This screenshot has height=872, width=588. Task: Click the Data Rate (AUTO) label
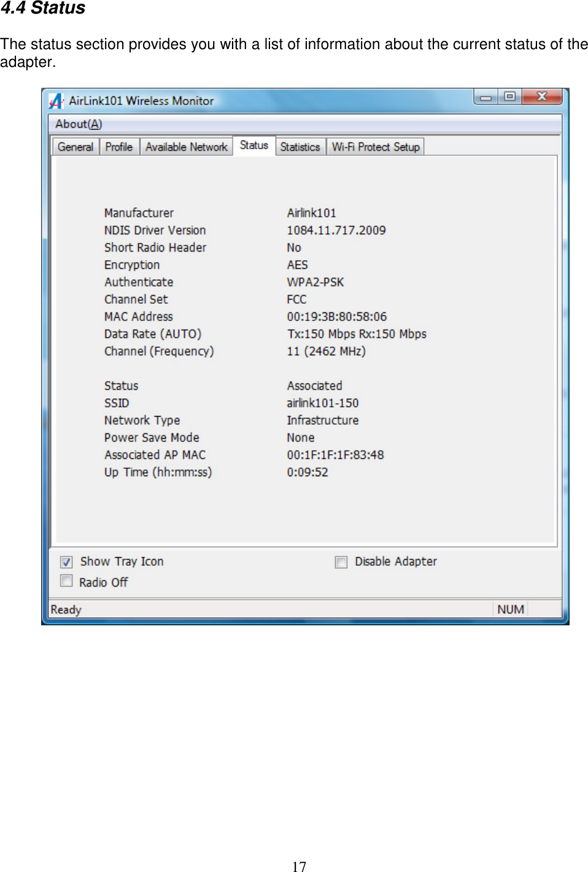(153, 334)
